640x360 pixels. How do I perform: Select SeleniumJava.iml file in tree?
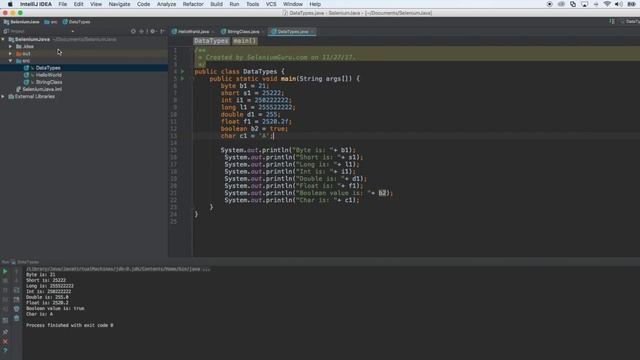coord(42,89)
